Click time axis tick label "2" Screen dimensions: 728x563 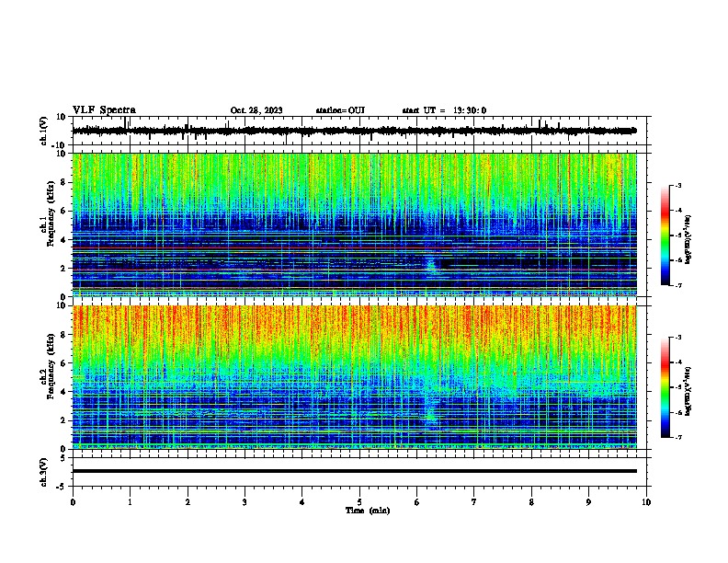coord(188,502)
